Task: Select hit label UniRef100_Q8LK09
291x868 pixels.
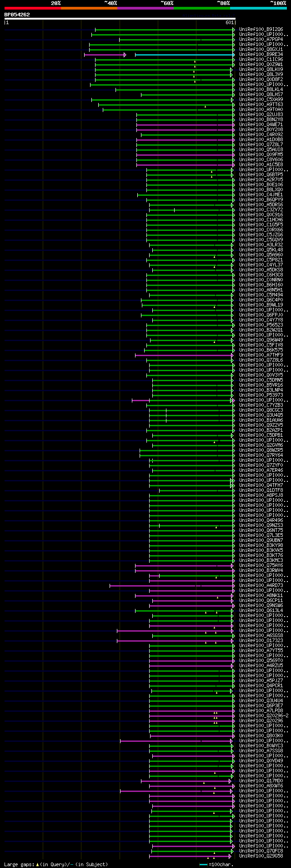Action: 261,69
